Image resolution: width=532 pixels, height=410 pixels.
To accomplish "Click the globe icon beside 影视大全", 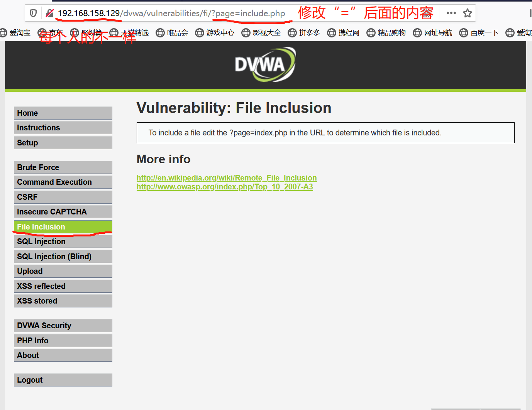I will click(246, 33).
